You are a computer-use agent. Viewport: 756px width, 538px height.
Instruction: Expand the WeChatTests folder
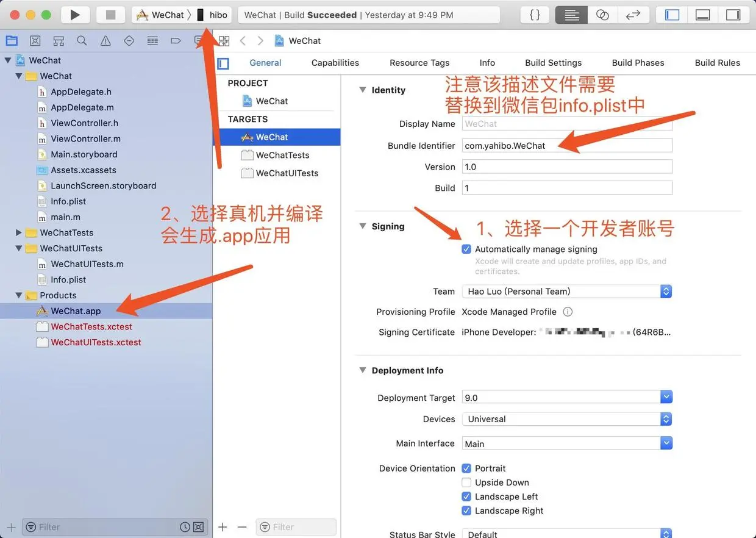pyautogui.click(x=19, y=232)
